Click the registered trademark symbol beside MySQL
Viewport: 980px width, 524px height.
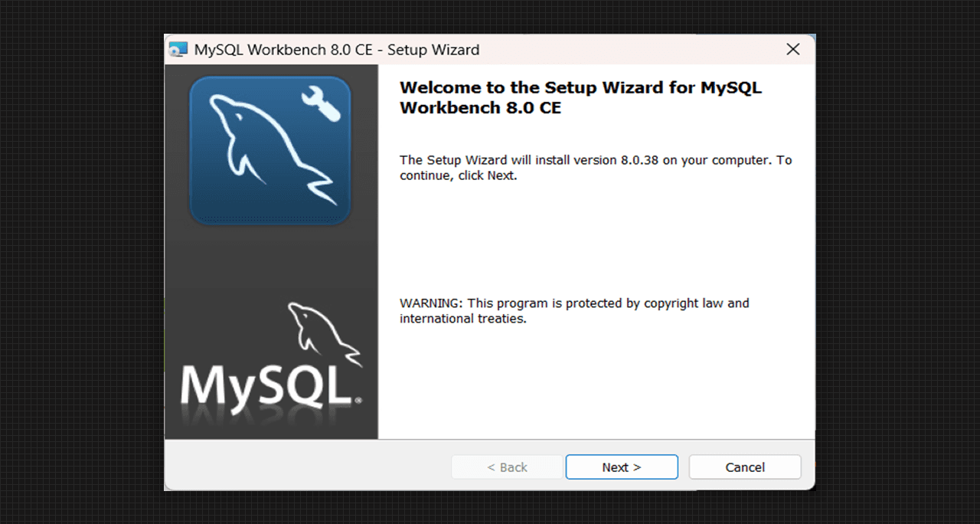tap(358, 400)
